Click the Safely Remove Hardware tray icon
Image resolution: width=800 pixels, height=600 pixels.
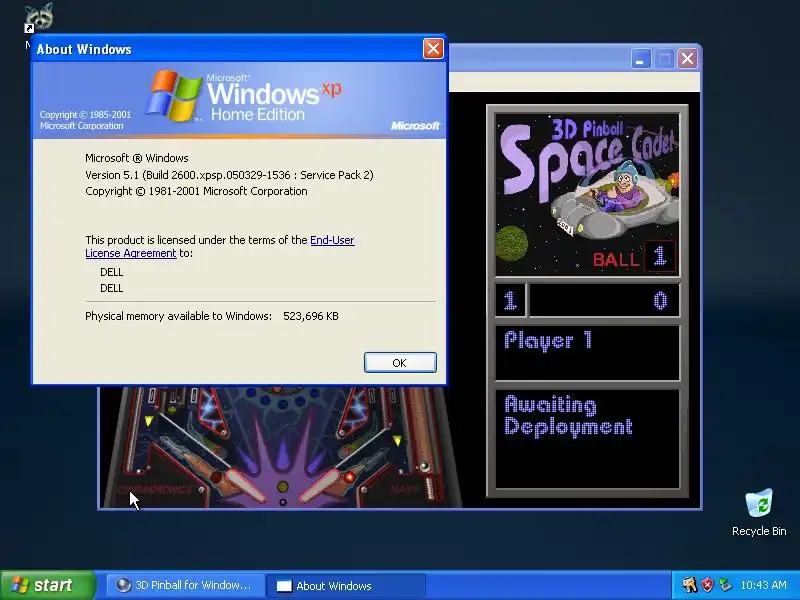[724, 585]
